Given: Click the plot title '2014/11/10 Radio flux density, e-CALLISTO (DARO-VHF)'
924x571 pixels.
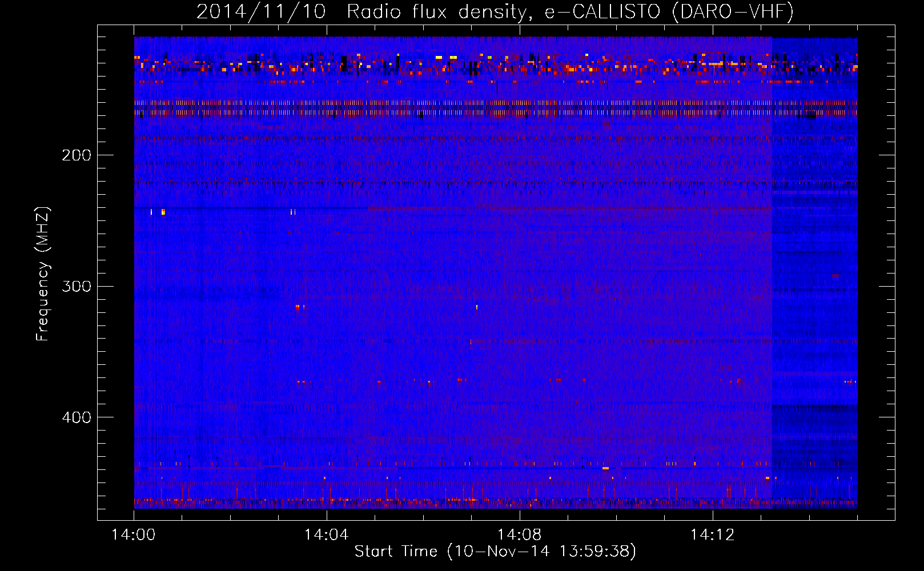Looking at the screenshot, I should [x=495, y=11].
